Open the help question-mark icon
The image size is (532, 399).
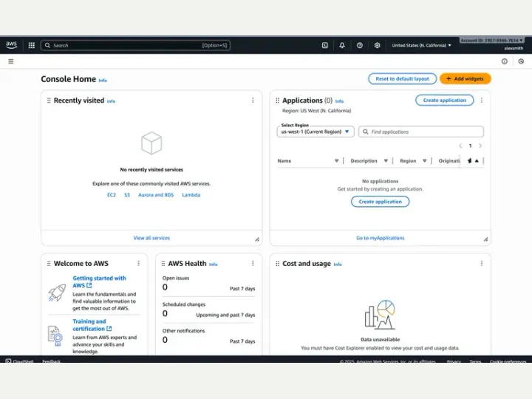click(360, 45)
